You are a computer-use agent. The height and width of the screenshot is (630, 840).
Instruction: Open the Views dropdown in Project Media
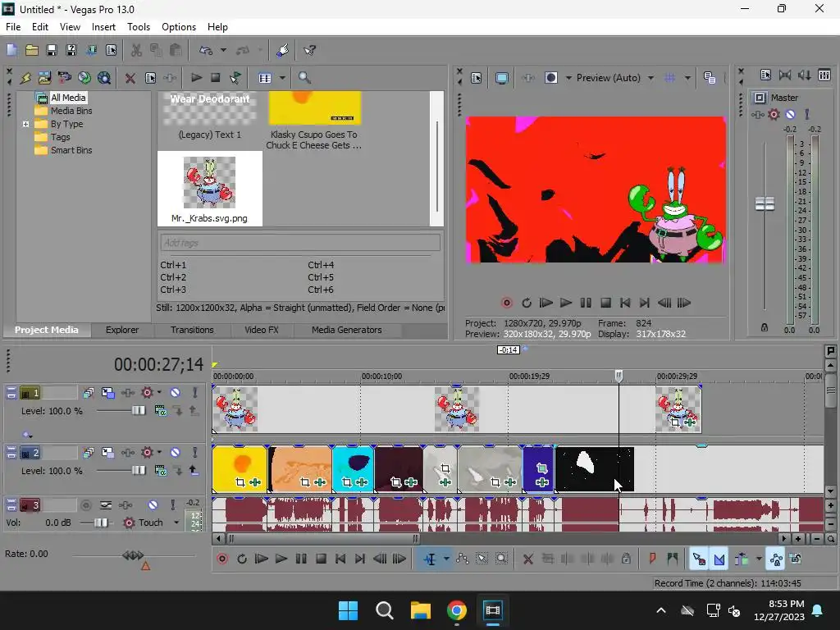tap(282, 78)
